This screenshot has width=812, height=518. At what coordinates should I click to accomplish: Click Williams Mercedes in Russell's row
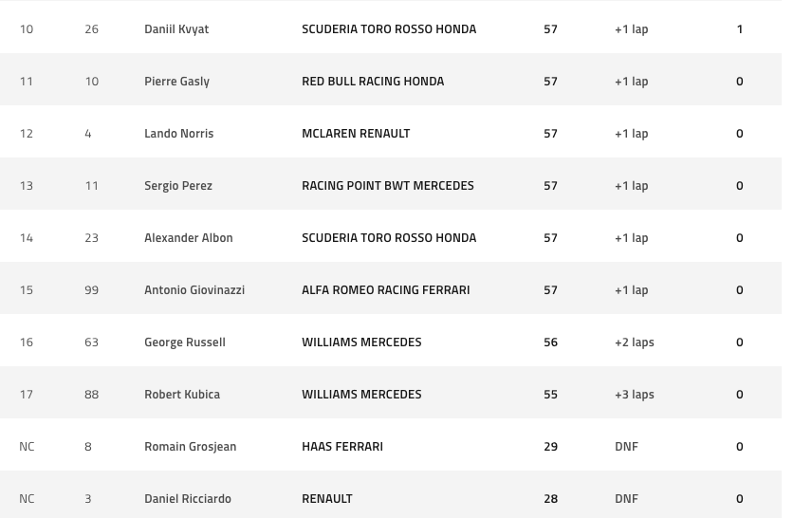coord(361,342)
